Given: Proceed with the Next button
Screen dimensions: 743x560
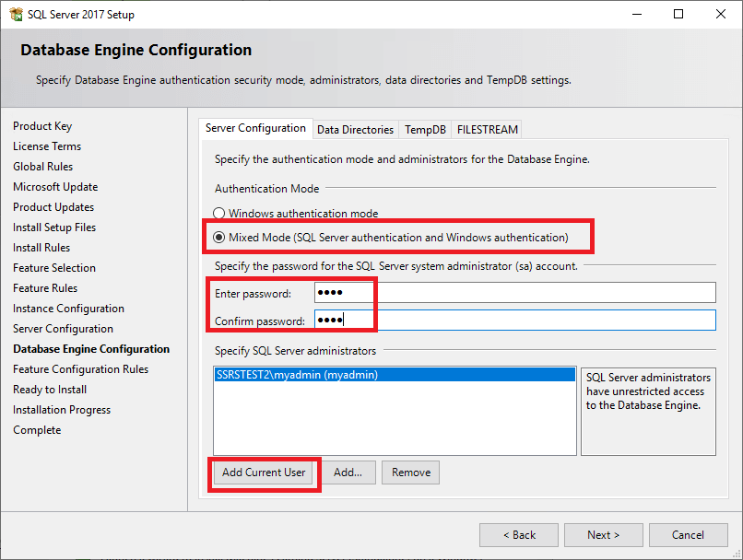Looking at the screenshot, I should click(x=603, y=535).
